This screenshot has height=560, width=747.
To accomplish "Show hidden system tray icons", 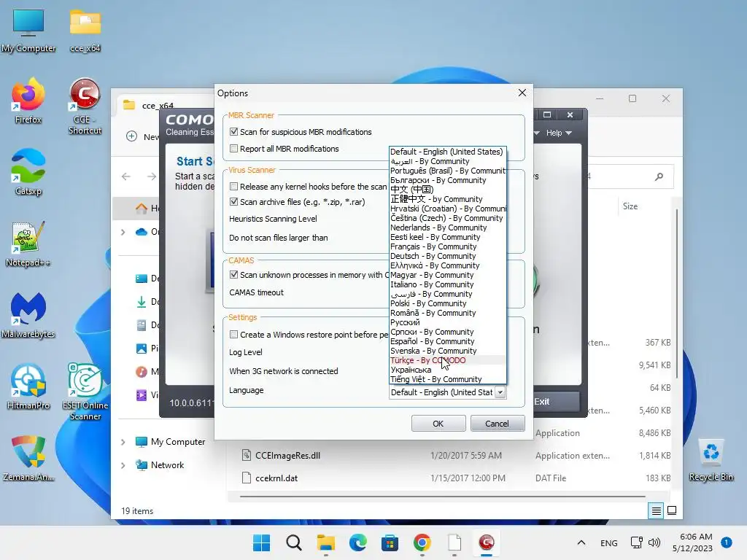I will (581, 542).
